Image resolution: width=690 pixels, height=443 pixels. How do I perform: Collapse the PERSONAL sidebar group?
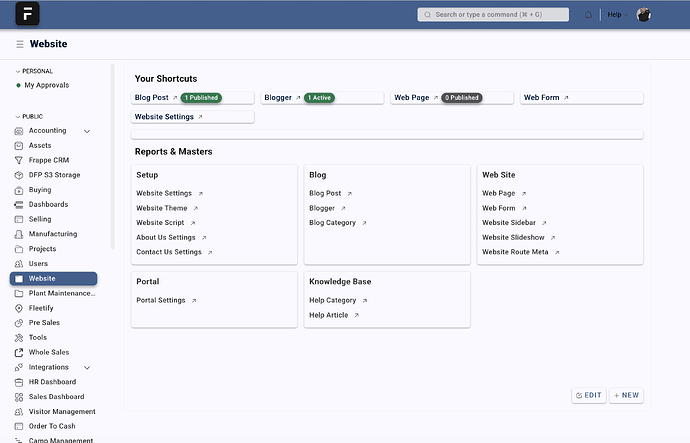(34, 71)
